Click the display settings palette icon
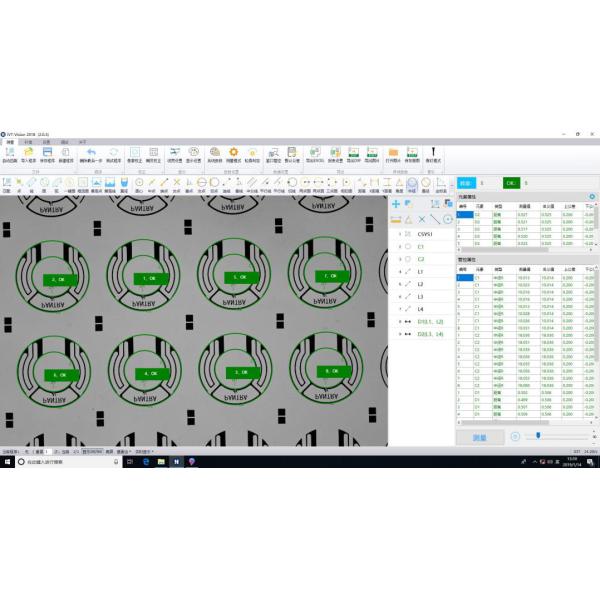 pyautogui.click(x=194, y=152)
